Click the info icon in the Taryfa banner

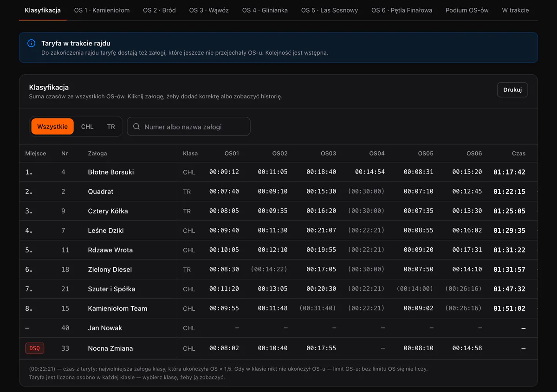pyautogui.click(x=32, y=43)
